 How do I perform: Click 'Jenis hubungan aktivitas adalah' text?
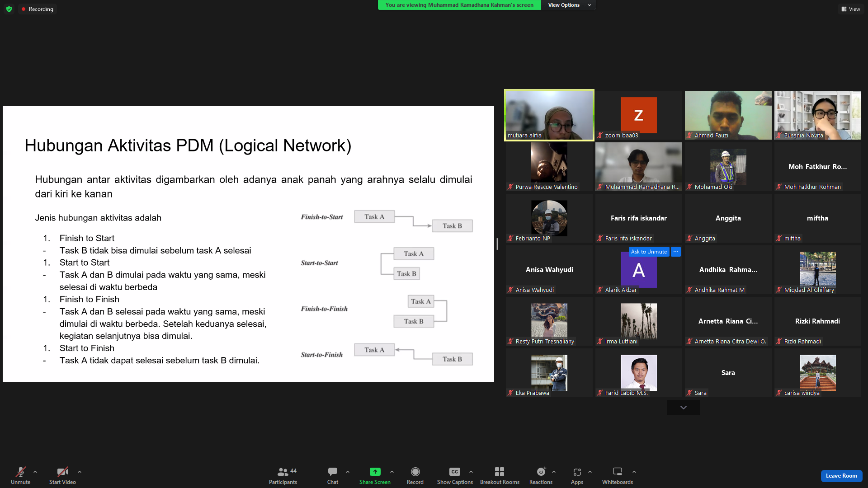click(98, 218)
